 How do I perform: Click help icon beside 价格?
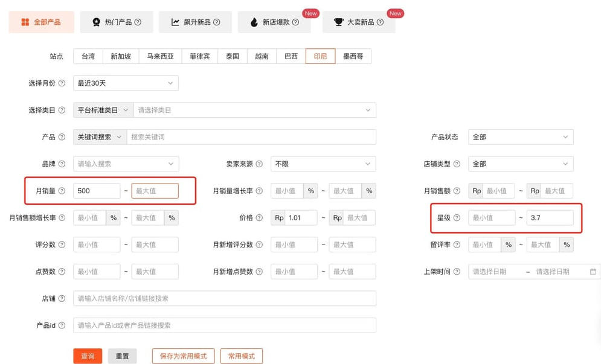click(259, 218)
